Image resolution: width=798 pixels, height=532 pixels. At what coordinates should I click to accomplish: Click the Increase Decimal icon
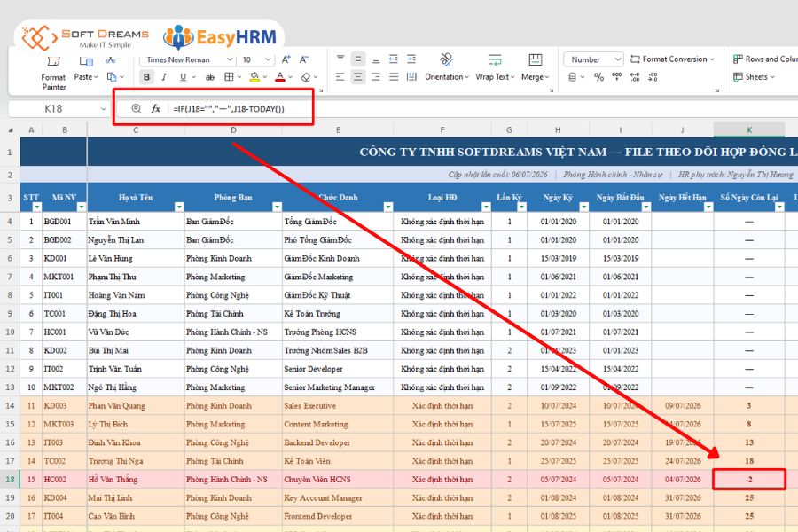635,77
